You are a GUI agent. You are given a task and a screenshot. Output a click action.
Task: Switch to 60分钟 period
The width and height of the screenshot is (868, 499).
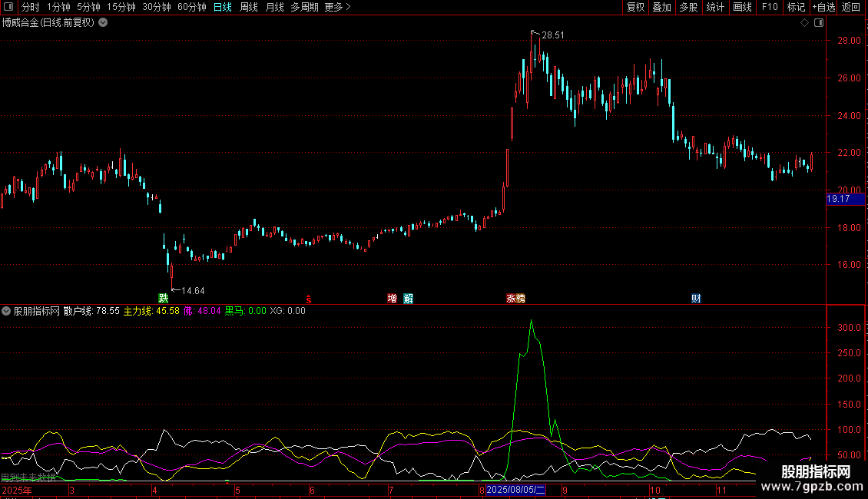192,7
